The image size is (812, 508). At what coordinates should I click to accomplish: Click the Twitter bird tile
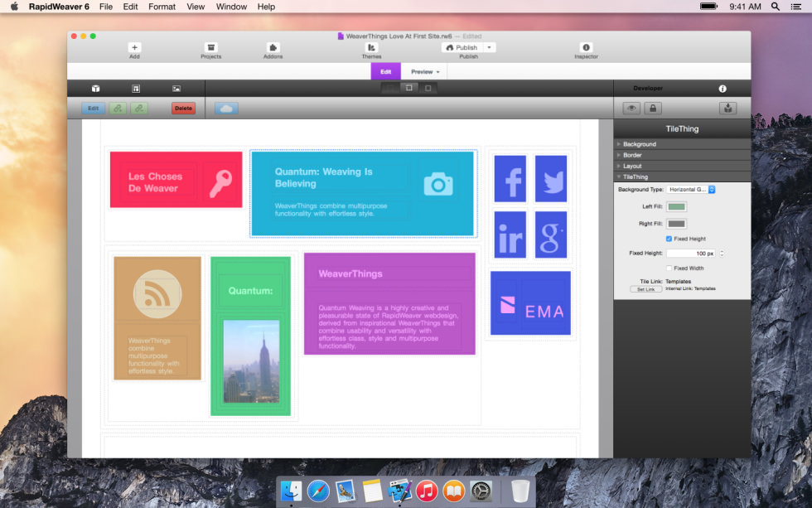click(551, 179)
